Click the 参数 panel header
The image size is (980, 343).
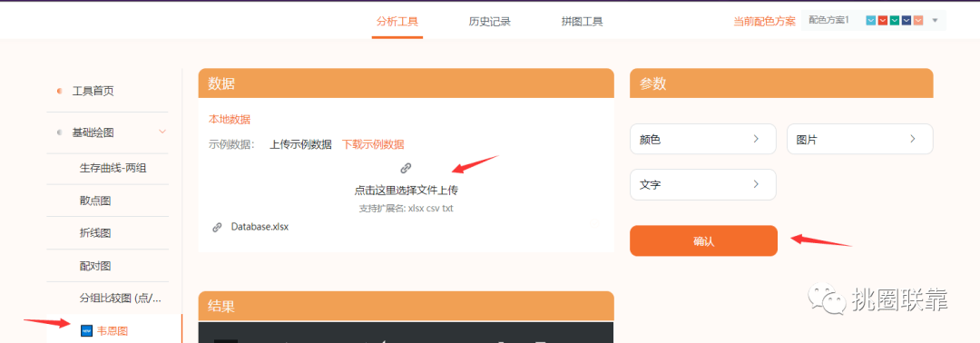(x=781, y=83)
